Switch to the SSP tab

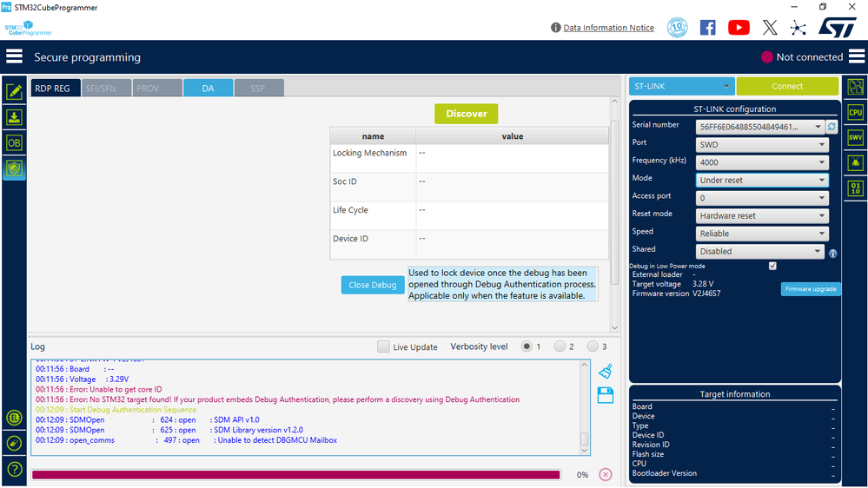259,88
